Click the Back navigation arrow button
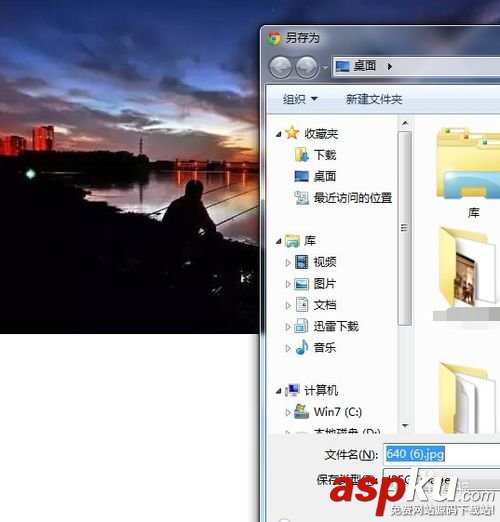The image size is (500, 522). pyautogui.click(x=280, y=68)
